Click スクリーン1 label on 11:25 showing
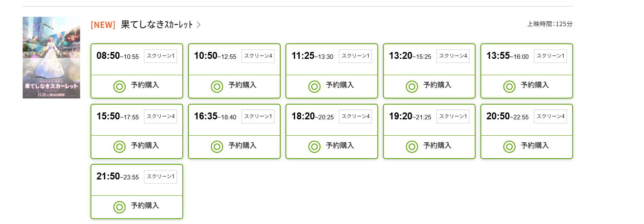The image size is (644, 224). 355,56
